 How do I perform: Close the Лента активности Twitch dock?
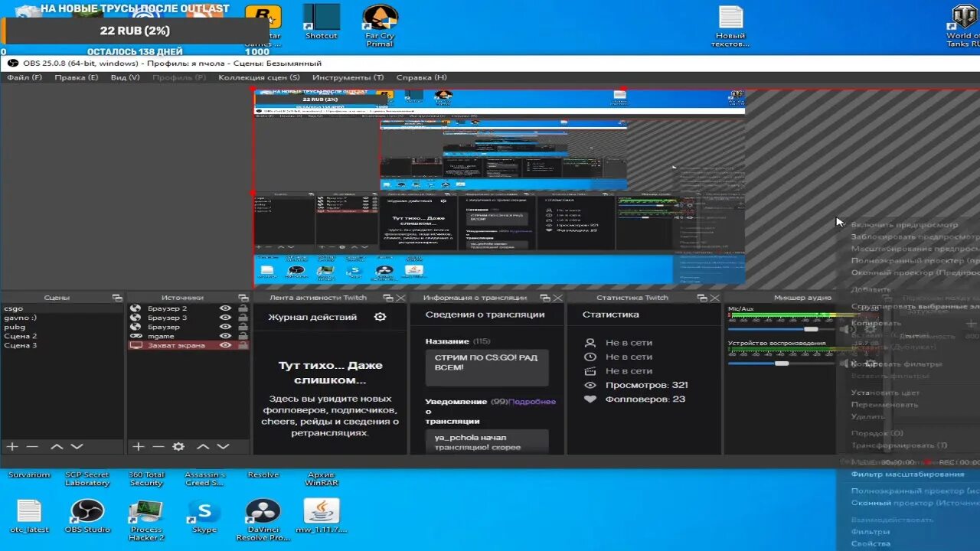click(401, 298)
